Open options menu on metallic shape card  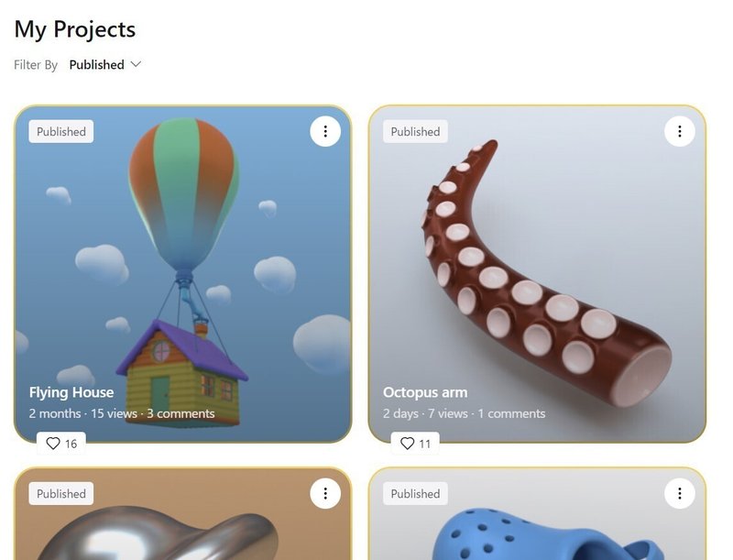pyautogui.click(x=325, y=493)
